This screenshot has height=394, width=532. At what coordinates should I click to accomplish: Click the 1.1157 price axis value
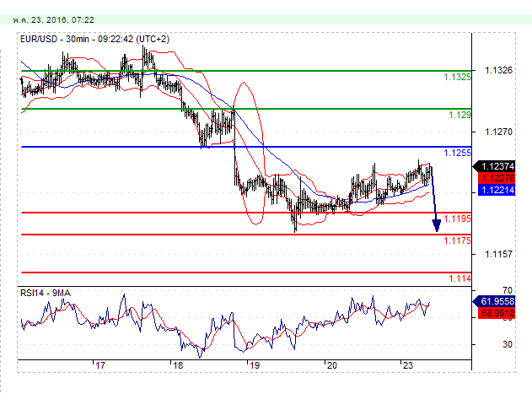click(498, 254)
